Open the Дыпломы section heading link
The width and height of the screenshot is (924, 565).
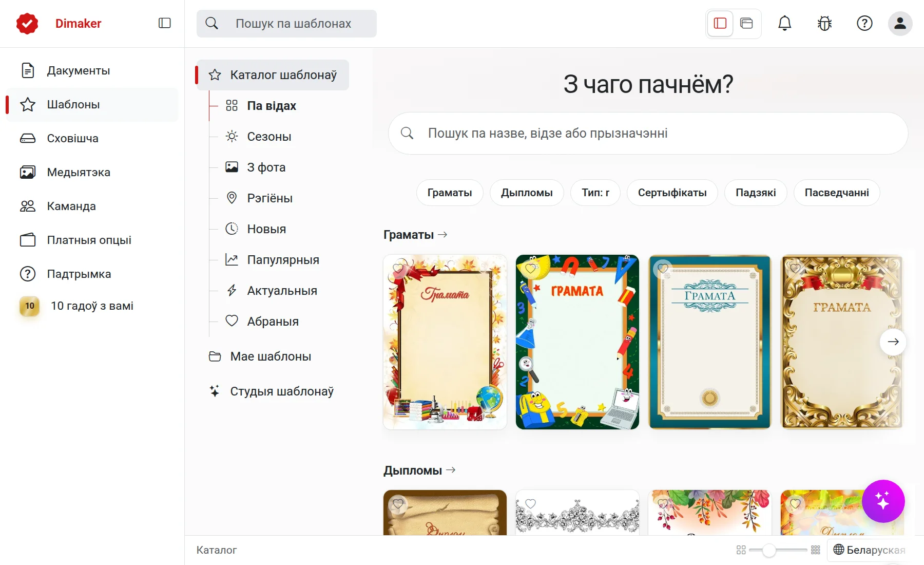tap(419, 470)
